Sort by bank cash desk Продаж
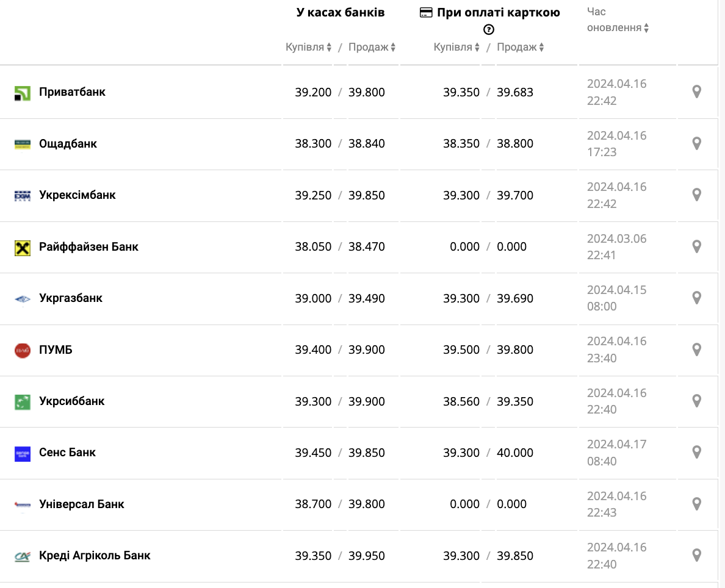The image size is (725, 588). [x=372, y=47]
